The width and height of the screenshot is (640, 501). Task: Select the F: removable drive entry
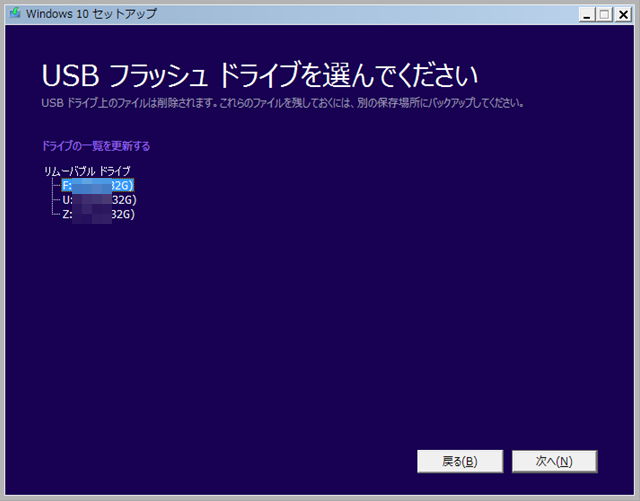pyautogui.click(x=98, y=185)
